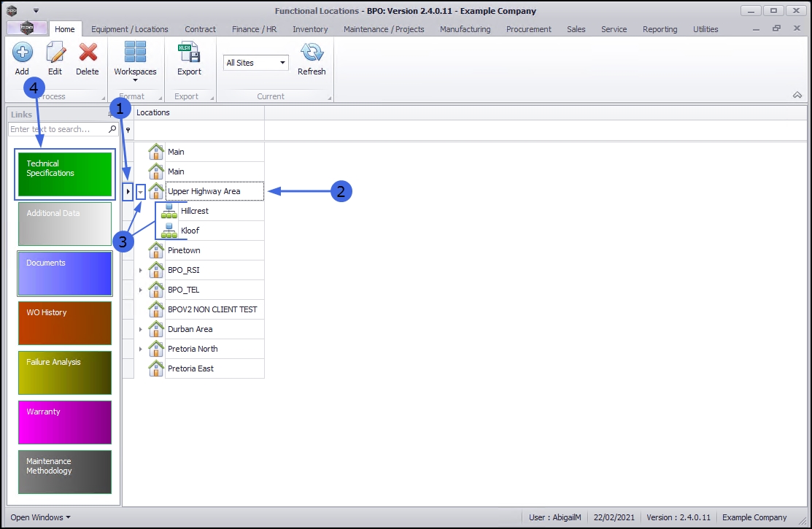Open the Inventory tab
This screenshot has height=529, width=812.
pos(310,29)
